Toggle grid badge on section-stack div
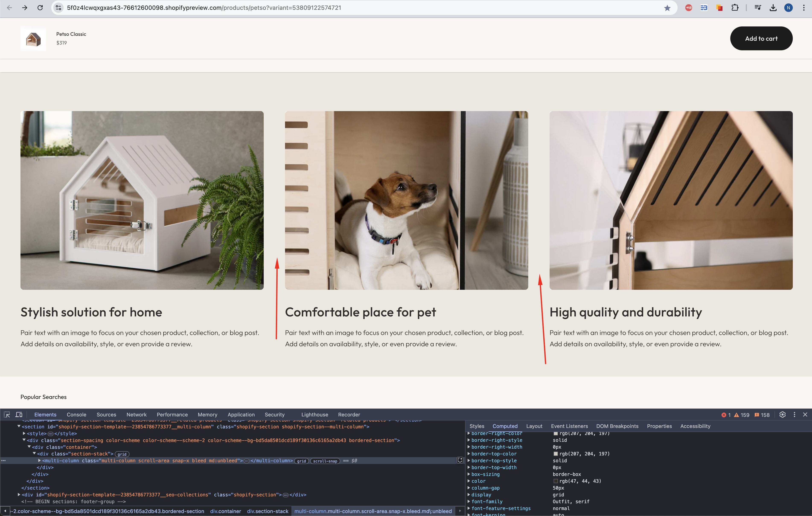Screen dimensions: 812x516 pos(122,454)
